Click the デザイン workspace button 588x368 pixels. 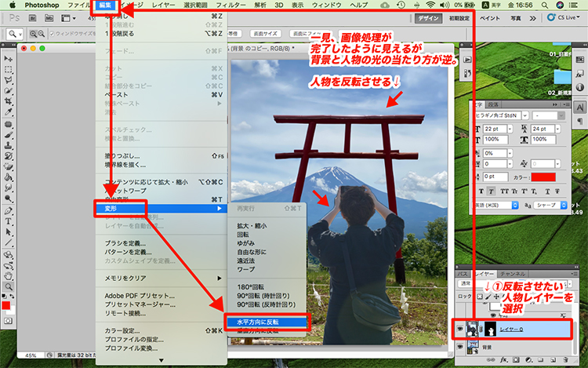(x=429, y=18)
